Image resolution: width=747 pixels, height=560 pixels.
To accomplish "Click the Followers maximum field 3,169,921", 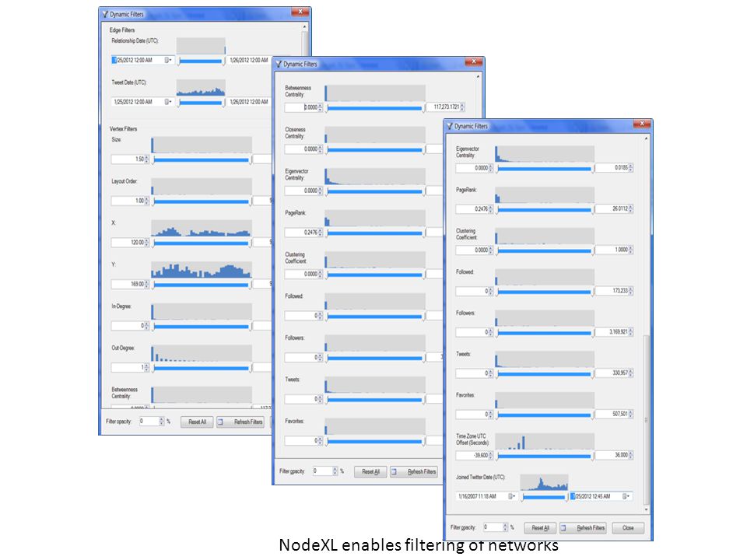I will click(612, 331).
